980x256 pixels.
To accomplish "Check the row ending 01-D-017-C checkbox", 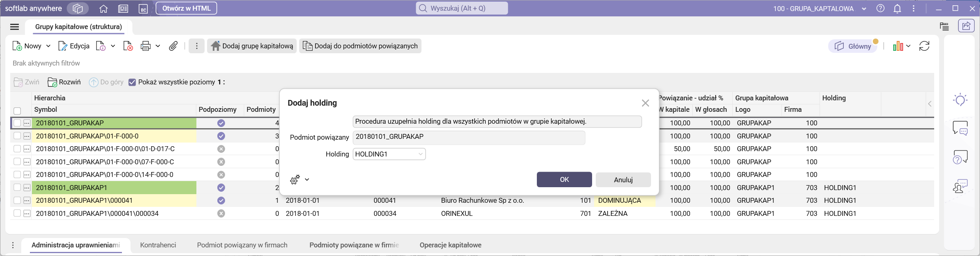I will point(17,149).
